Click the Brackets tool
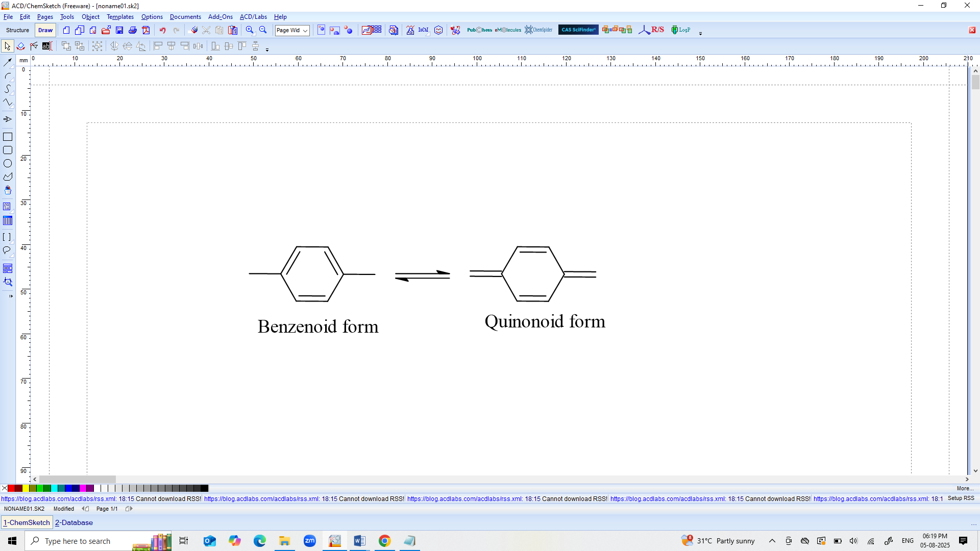Viewport: 980px width, 551px height. [x=7, y=237]
